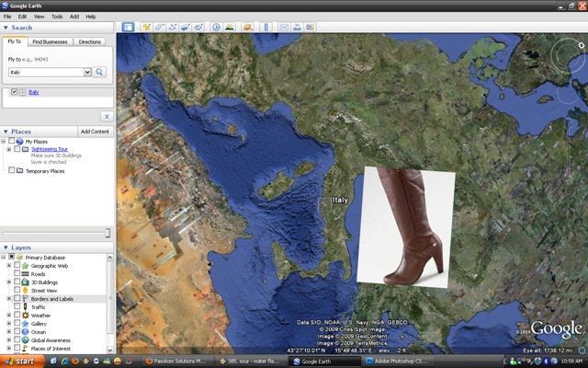
Task: Open Pasolom Solutions Firefox taskbar window
Action: click(x=178, y=362)
